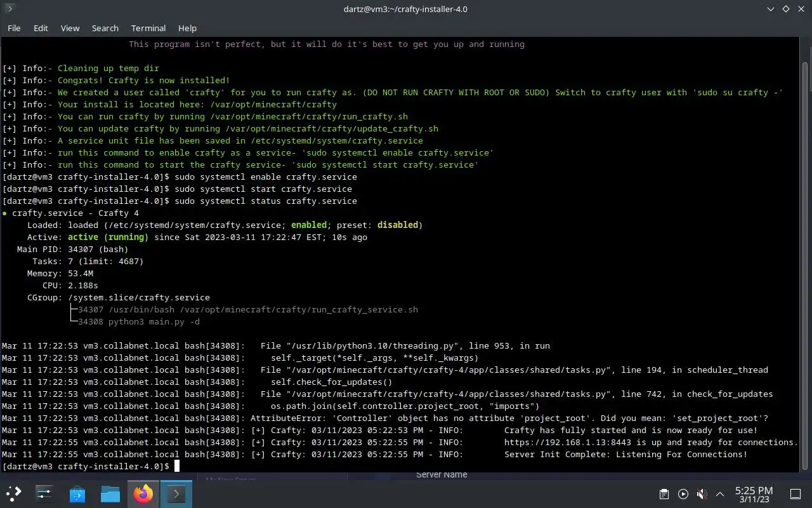
Task: Click the 'self.check_for_updates()' traceback line
Action: (331, 382)
